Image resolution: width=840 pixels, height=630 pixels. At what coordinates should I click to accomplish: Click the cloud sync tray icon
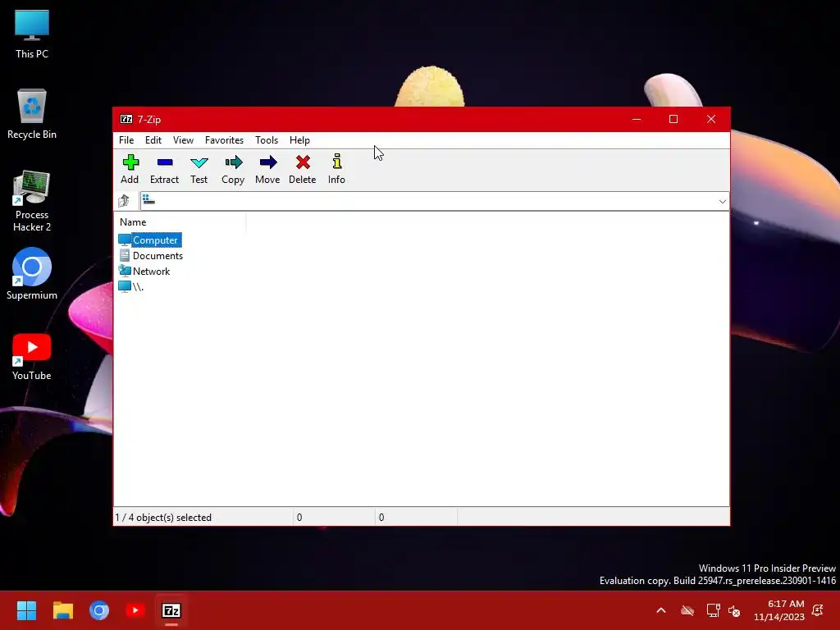coord(687,610)
